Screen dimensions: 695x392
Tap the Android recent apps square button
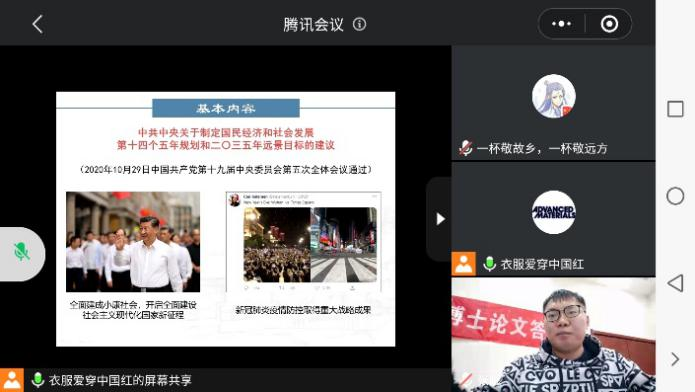675,109
